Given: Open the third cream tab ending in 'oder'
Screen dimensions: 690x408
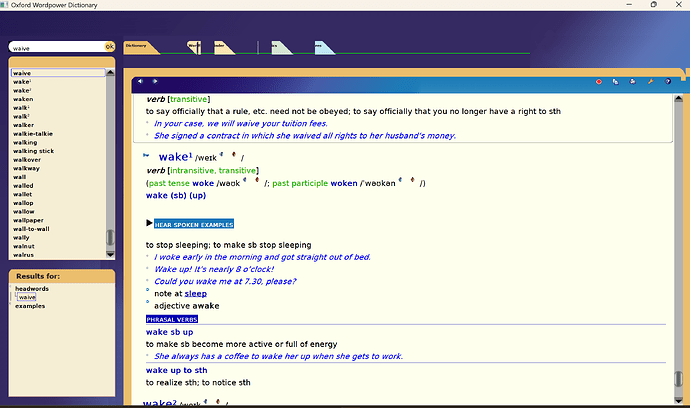Looking at the screenshot, I should [x=224, y=48].
